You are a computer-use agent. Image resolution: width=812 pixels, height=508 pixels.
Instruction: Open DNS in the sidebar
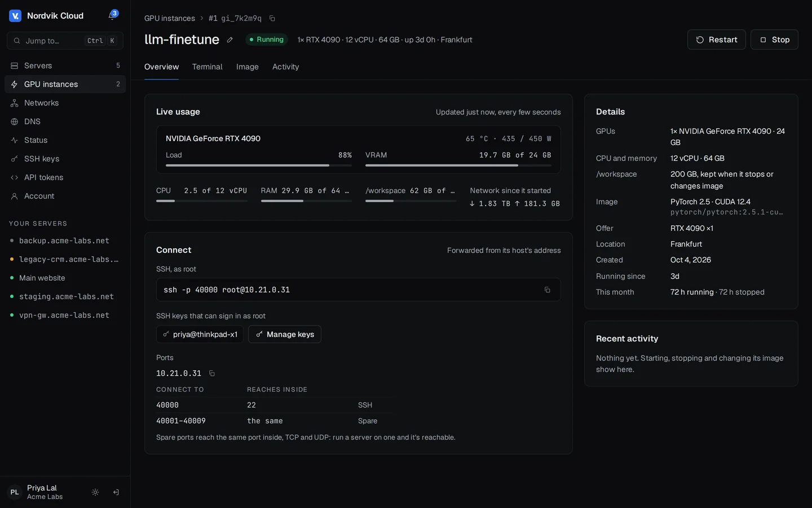click(x=65, y=121)
